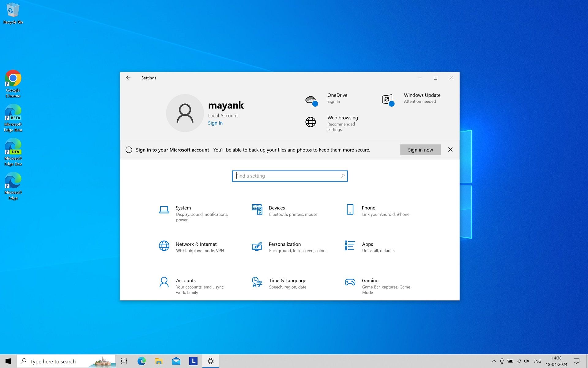This screenshot has height=368, width=588.
Task: Expand hidden icons in the system tray
Action: 494,361
